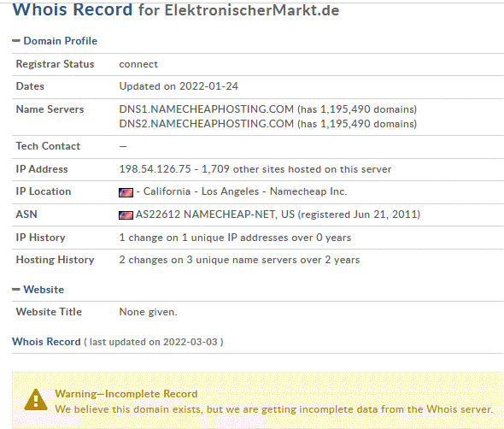Viewport: 504px width, 429px height.
Task: Click the US flag icon in IP Location
Action: pyautogui.click(x=126, y=192)
